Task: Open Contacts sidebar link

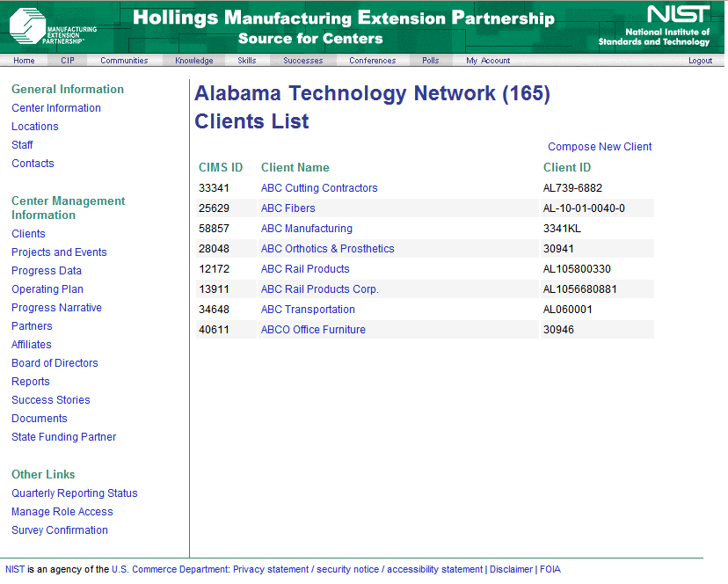Action: tap(33, 163)
